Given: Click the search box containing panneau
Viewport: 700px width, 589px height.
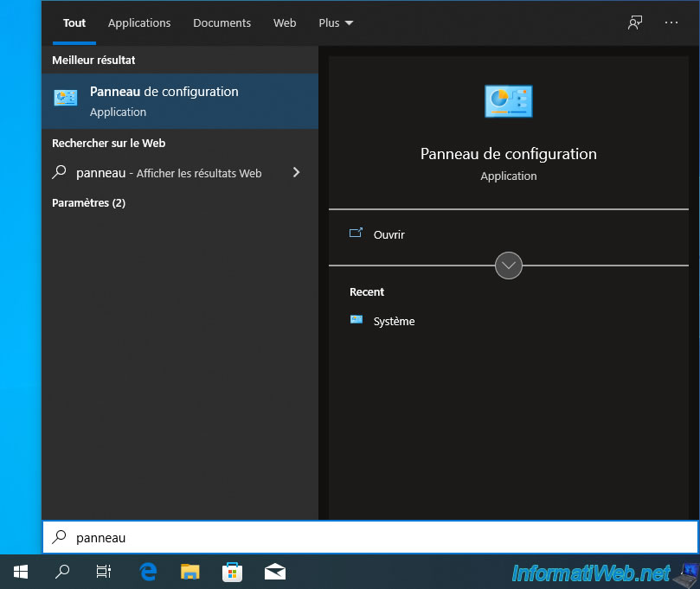Looking at the screenshot, I should [x=369, y=537].
